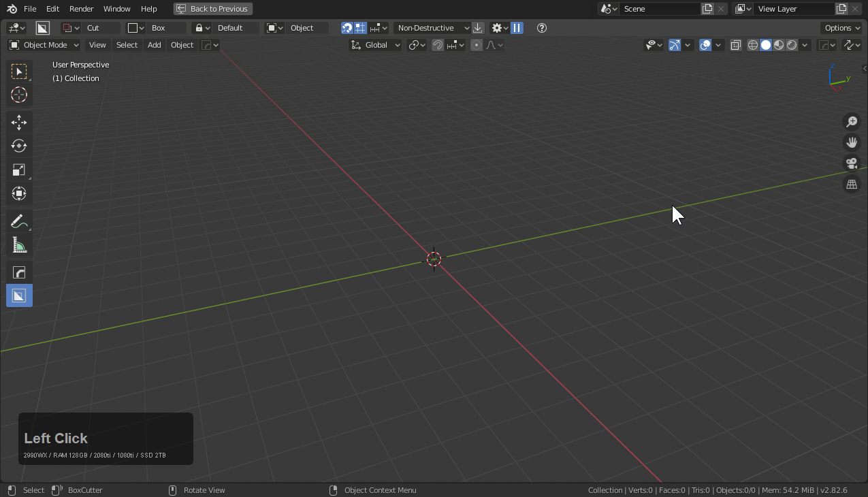This screenshot has height=497, width=868.
Task: Select the Move tool in the toolbar
Action: click(19, 123)
